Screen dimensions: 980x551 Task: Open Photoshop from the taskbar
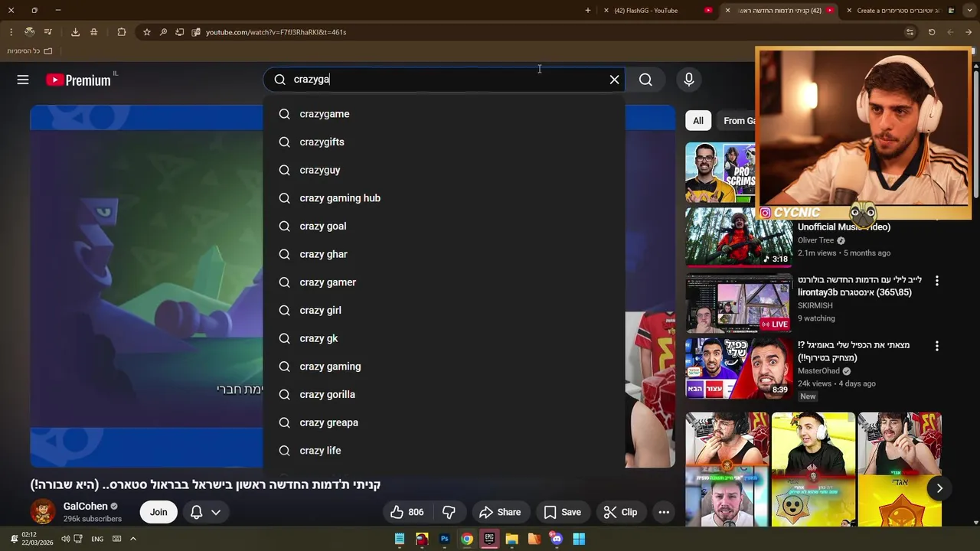(x=444, y=539)
